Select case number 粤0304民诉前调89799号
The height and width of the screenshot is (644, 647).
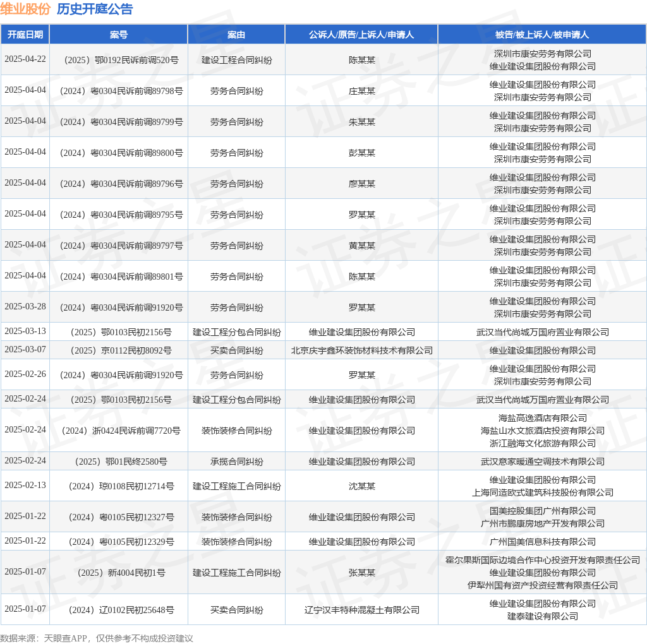pyautogui.click(x=121, y=122)
